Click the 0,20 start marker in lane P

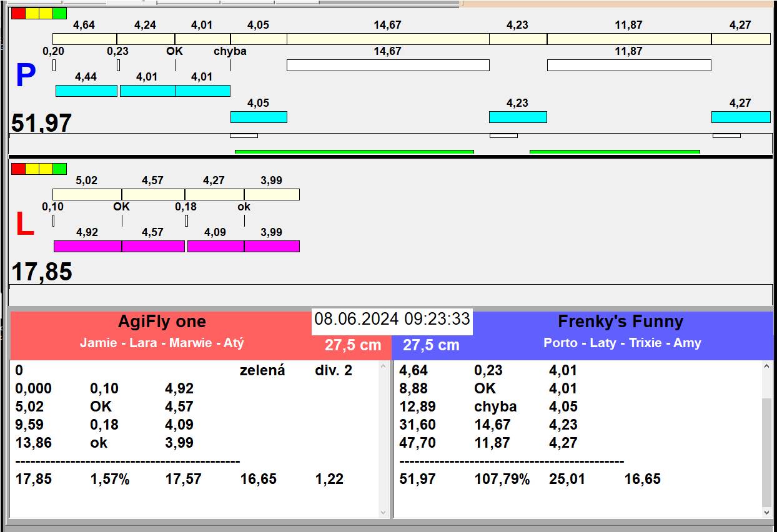point(54,65)
